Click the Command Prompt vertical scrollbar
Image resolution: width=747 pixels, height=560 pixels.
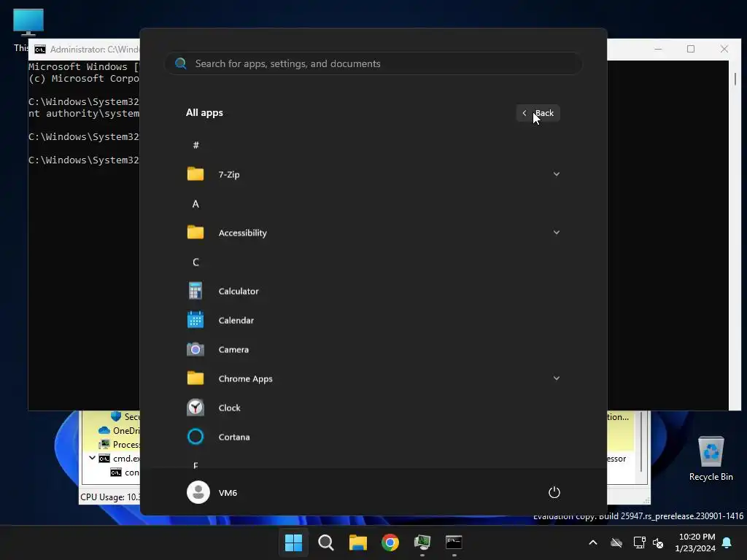click(x=735, y=236)
